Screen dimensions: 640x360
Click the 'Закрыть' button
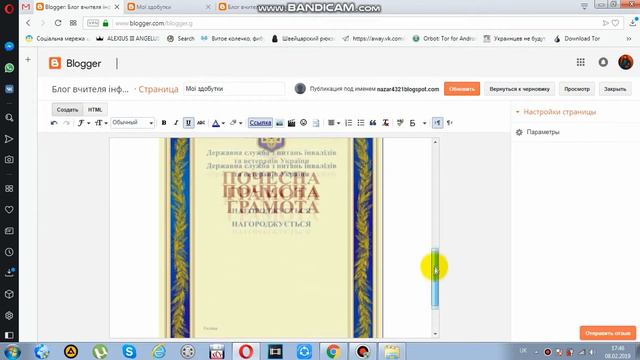[615, 89]
